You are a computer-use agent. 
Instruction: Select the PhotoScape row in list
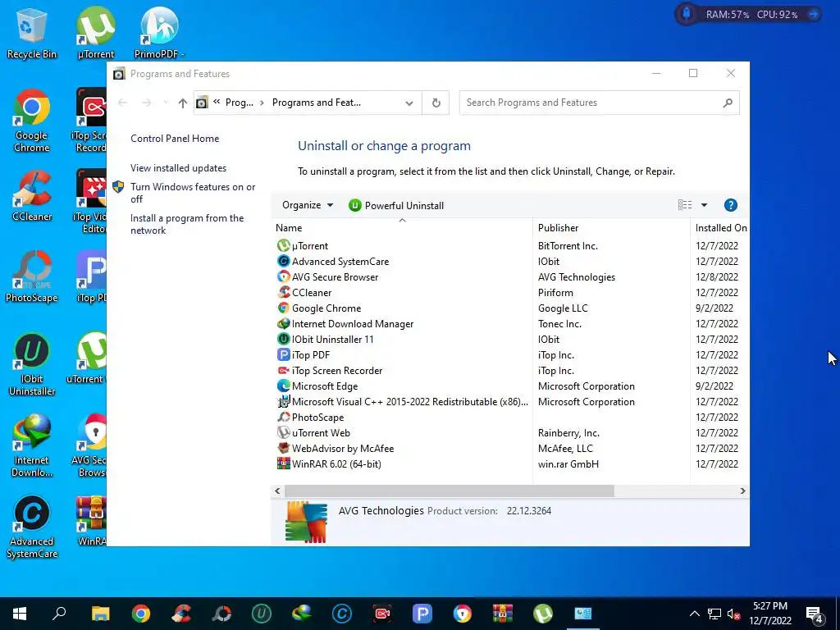(509, 418)
